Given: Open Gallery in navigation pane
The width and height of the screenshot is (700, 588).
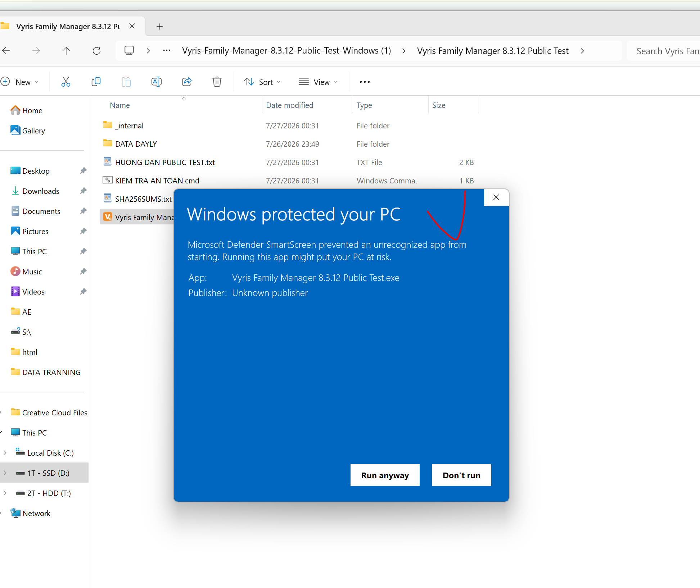Looking at the screenshot, I should tap(33, 131).
